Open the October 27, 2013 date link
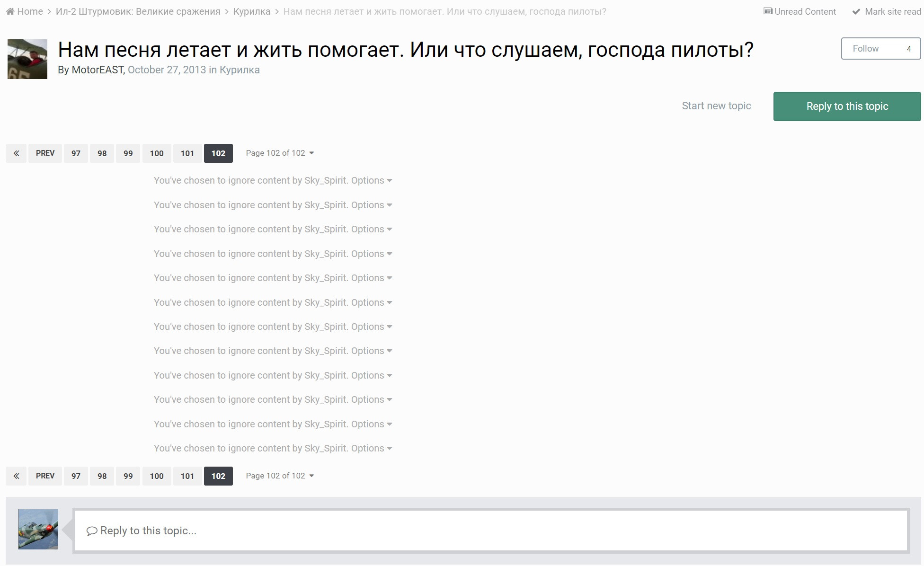 click(x=167, y=70)
